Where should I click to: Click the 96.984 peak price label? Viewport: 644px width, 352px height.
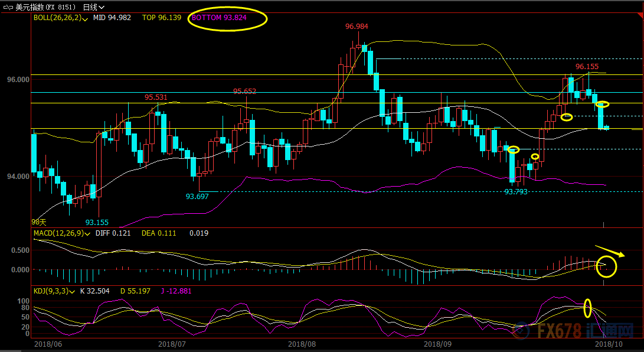click(x=357, y=27)
